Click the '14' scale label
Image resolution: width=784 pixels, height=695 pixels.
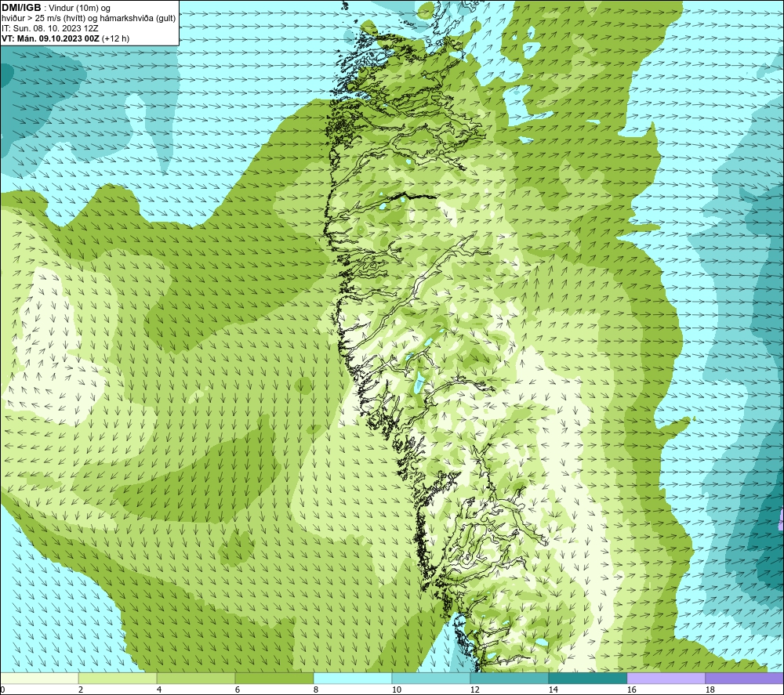(x=553, y=690)
